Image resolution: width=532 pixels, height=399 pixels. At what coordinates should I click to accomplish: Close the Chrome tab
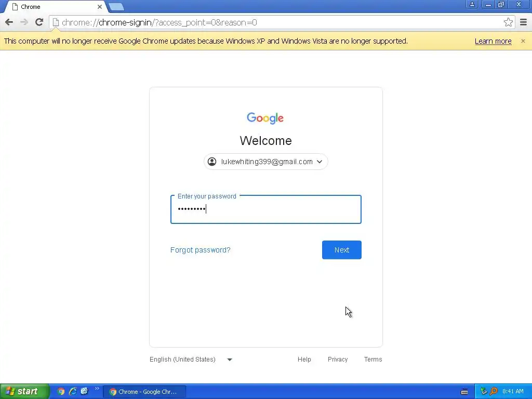click(x=99, y=7)
